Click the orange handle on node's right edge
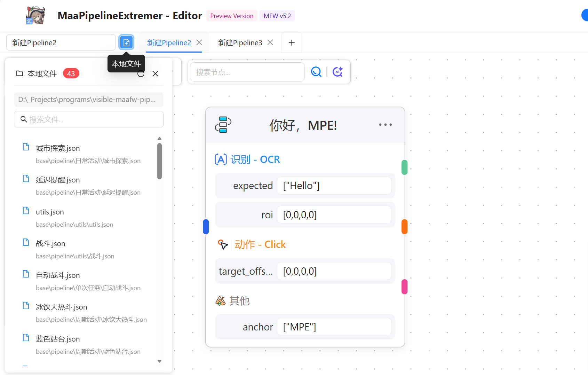Screen dimensions: 588x375 click(404, 227)
